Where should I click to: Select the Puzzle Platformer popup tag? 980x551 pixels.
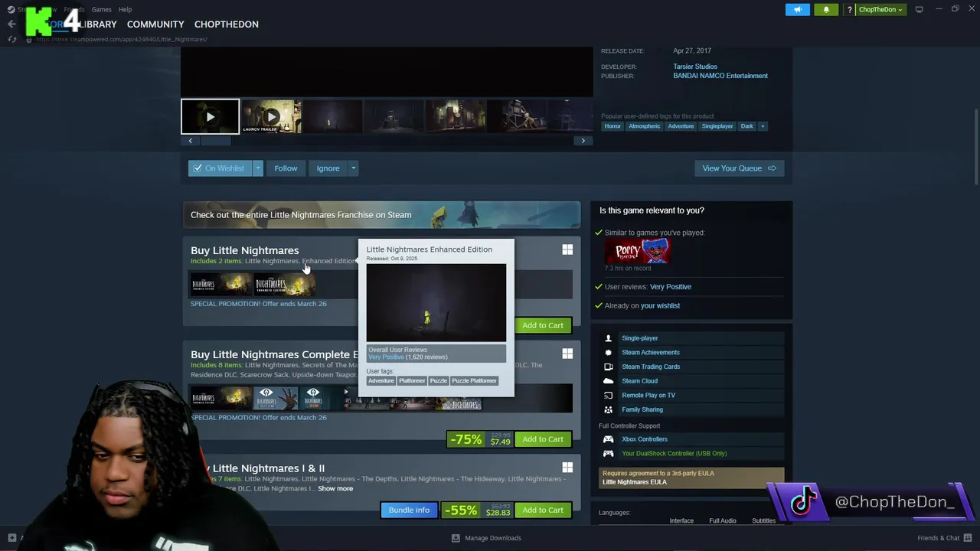[474, 381]
